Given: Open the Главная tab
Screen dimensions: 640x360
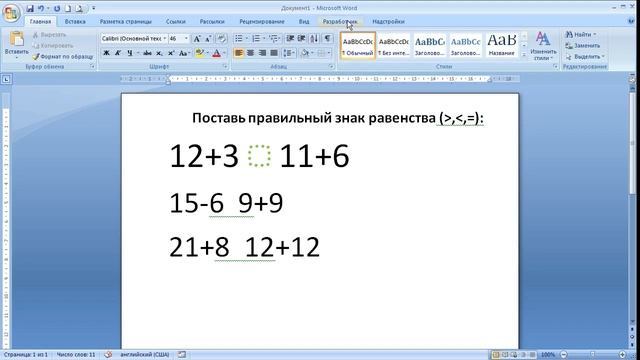Looking at the screenshot, I should [x=40, y=21].
